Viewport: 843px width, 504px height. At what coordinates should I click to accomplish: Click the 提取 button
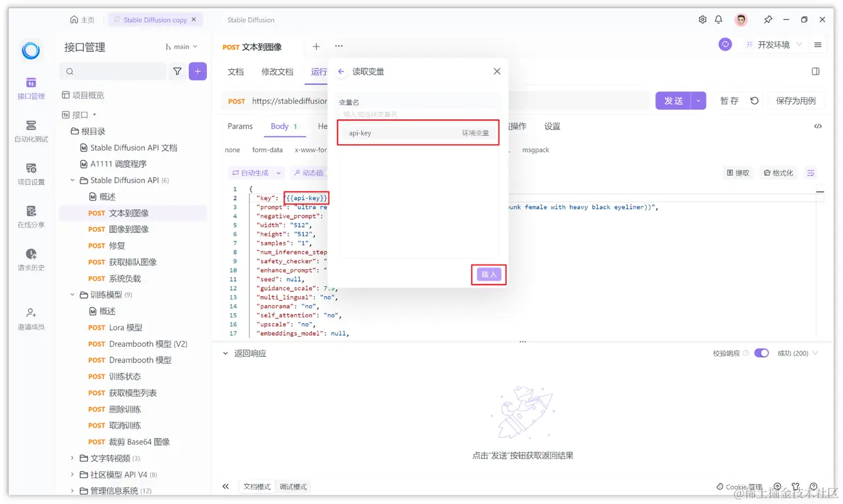pyautogui.click(x=738, y=173)
